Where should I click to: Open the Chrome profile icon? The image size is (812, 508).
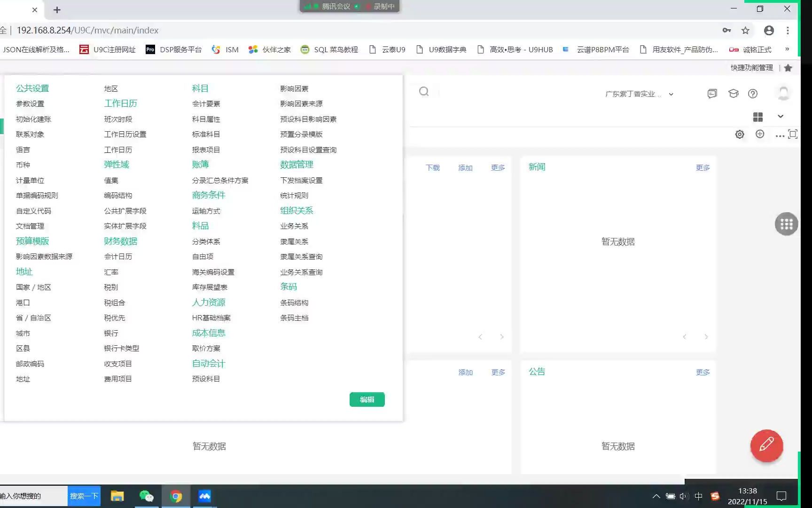point(769,31)
